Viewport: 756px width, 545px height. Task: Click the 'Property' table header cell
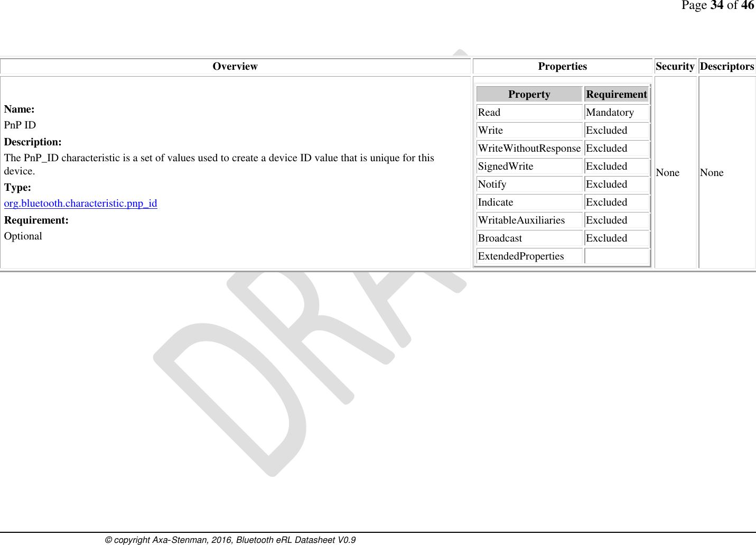click(529, 94)
